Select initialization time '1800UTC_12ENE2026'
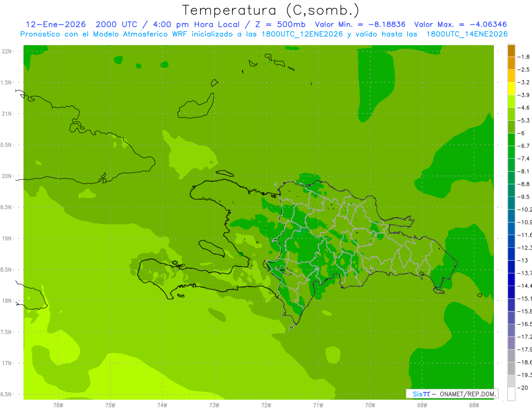 click(x=301, y=34)
